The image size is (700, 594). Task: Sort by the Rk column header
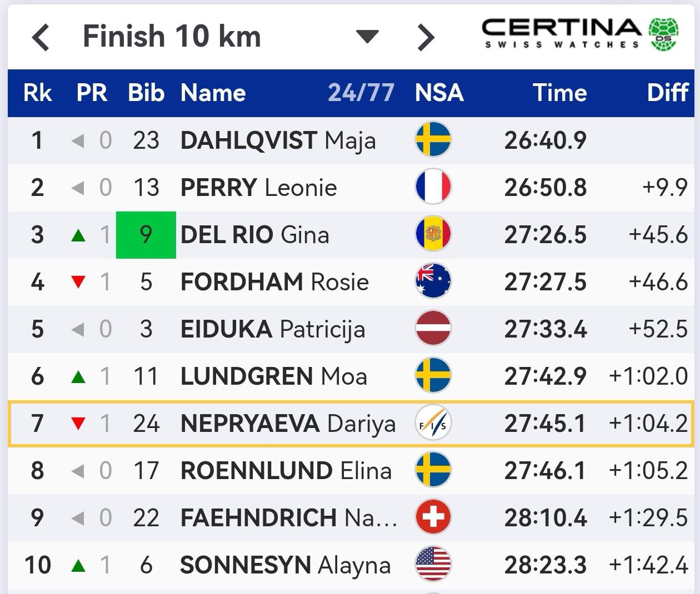coord(37,93)
